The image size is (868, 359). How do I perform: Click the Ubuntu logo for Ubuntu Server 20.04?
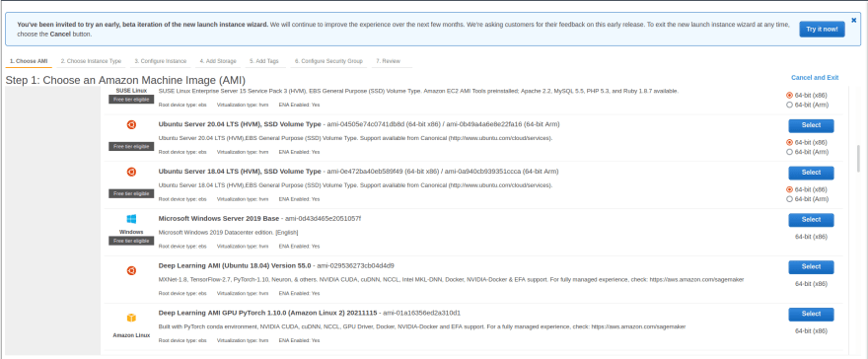(x=131, y=124)
